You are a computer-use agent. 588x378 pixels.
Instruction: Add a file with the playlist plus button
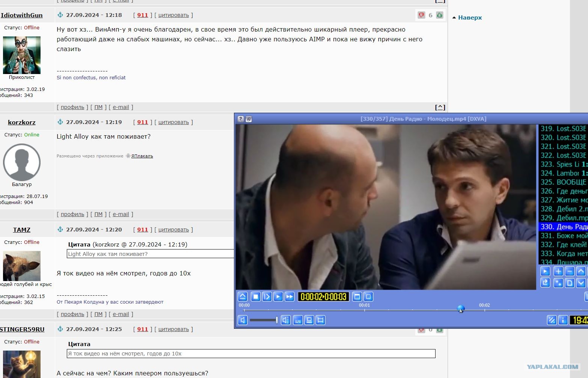click(558, 271)
